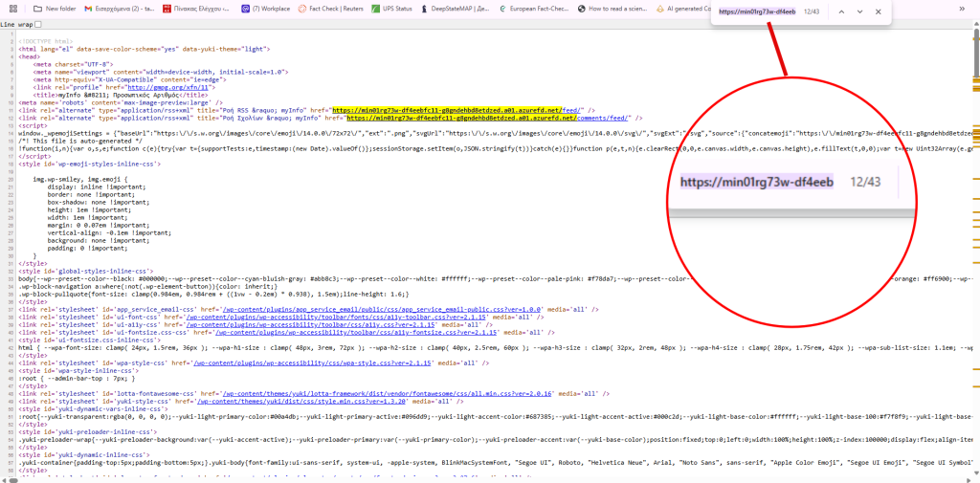Click the window._wpemojiSettings script line
980x483 pixels.
click(494, 132)
